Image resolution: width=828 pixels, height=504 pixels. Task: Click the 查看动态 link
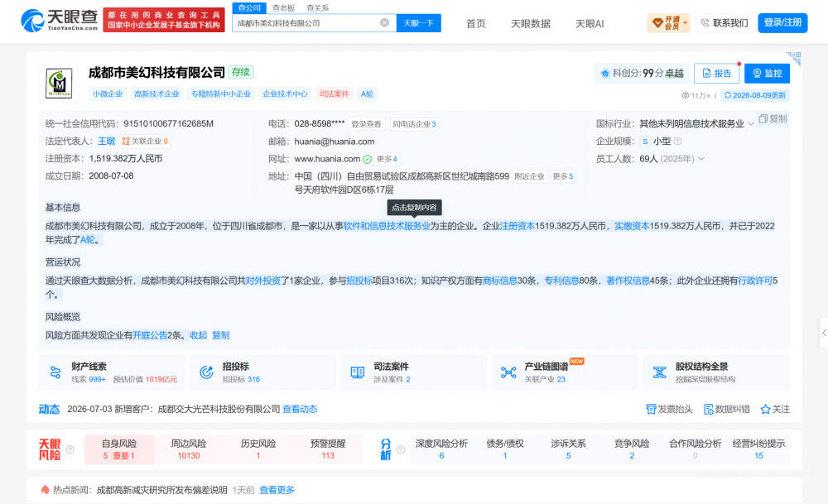pyautogui.click(x=300, y=410)
